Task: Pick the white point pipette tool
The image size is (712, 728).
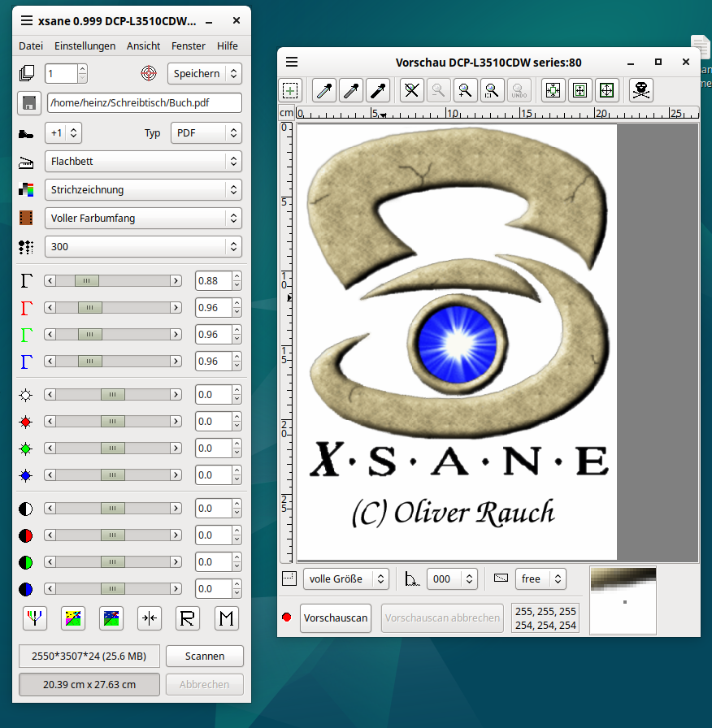Action: pyautogui.click(x=324, y=90)
